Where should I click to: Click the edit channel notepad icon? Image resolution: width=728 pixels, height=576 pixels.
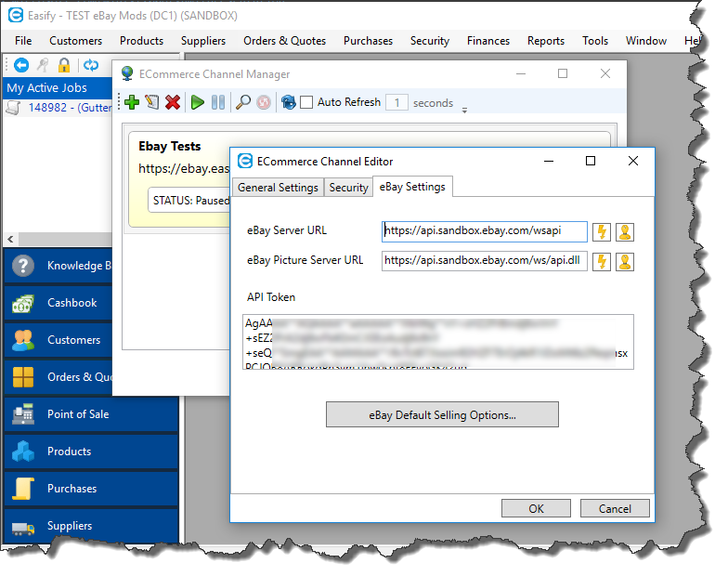point(152,102)
